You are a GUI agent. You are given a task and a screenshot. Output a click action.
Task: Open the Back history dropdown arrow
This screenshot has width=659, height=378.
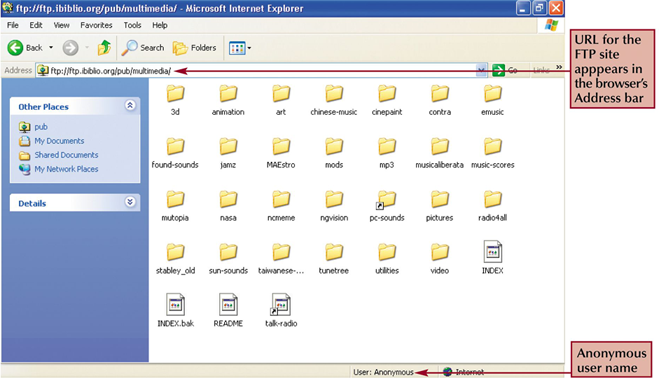click(51, 48)
